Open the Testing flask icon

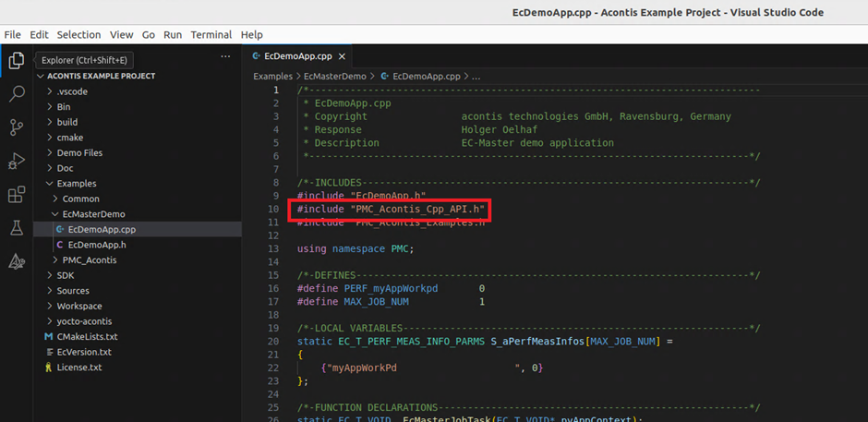[x=16, y=228]
